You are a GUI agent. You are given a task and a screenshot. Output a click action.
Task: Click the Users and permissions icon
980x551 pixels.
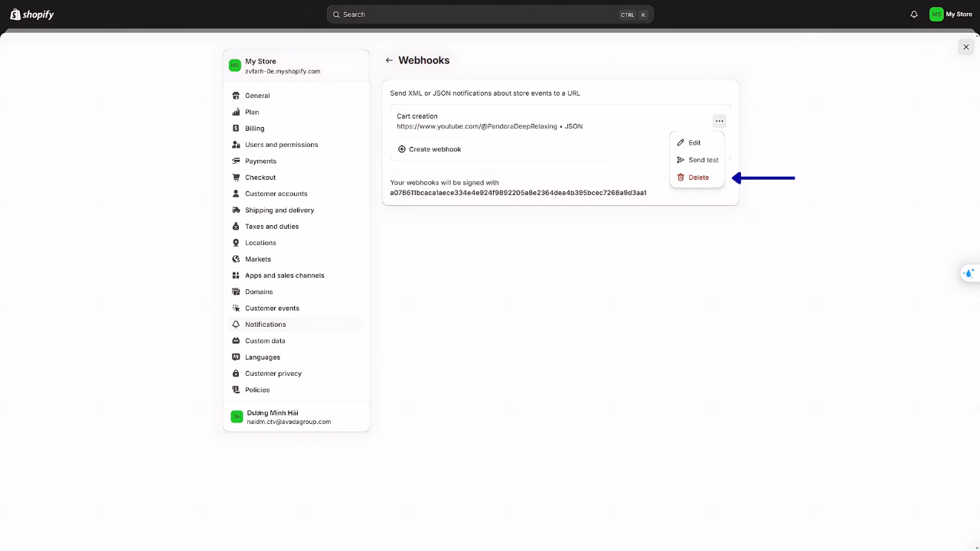[236, 145]
